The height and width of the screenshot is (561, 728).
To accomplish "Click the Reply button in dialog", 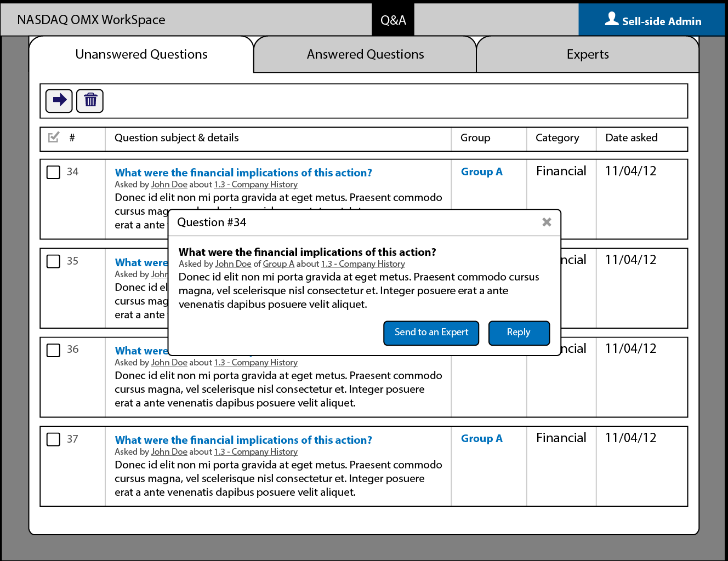I will pyautogui.click(x=519, y=333).
